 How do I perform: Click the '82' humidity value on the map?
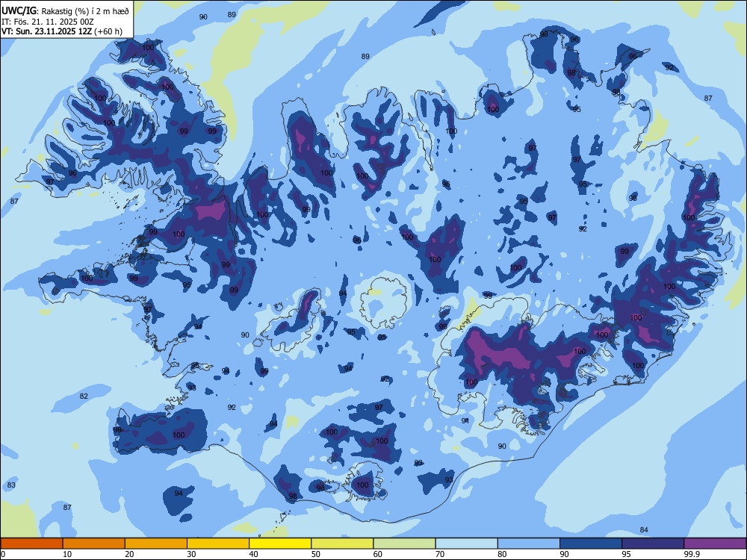pyautogui.click(x=84, y=396)
